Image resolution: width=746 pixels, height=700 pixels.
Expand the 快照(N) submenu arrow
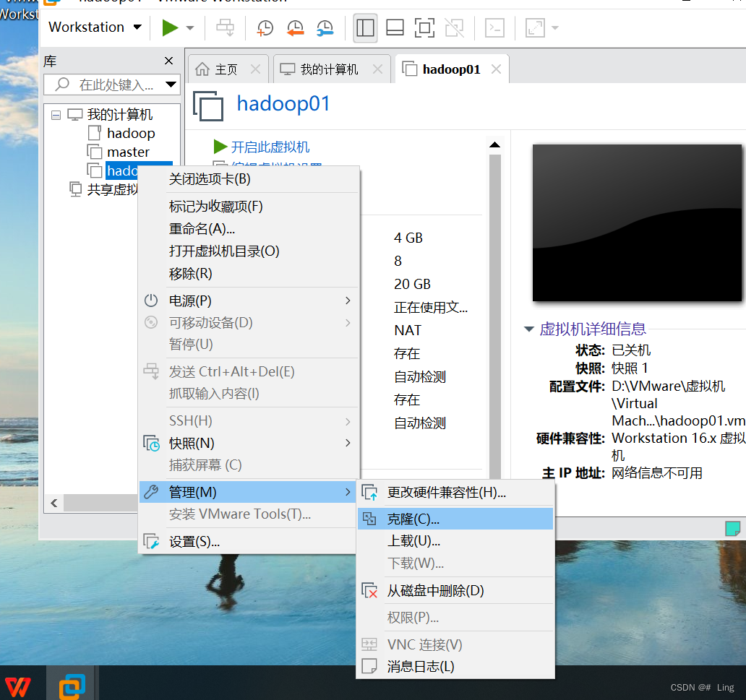pos(348,443)
